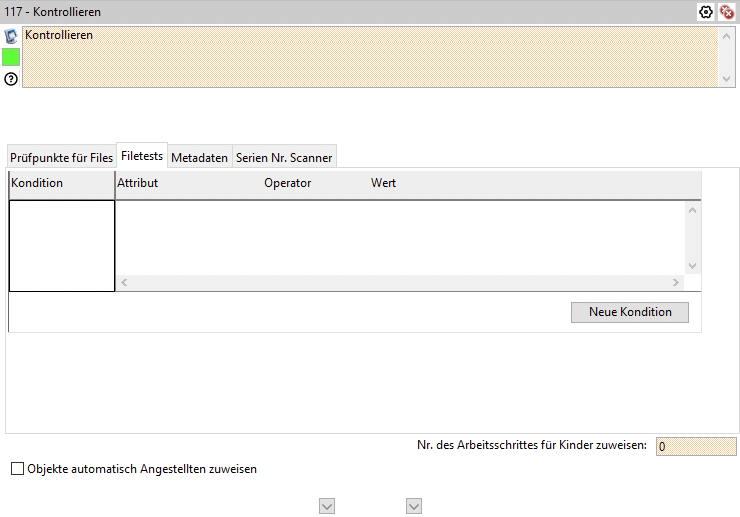Screen dimensions: 740x517
Task: Open the Metadaten tab
Action: tap(199, 158)
